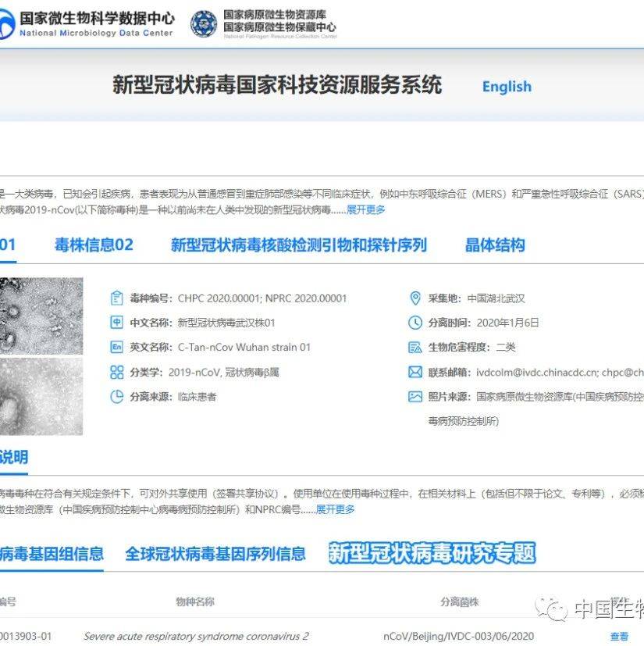Click the 分离时间 clock icon
Viewport: 644px width, 646px height.
click(x=415, y=323)
